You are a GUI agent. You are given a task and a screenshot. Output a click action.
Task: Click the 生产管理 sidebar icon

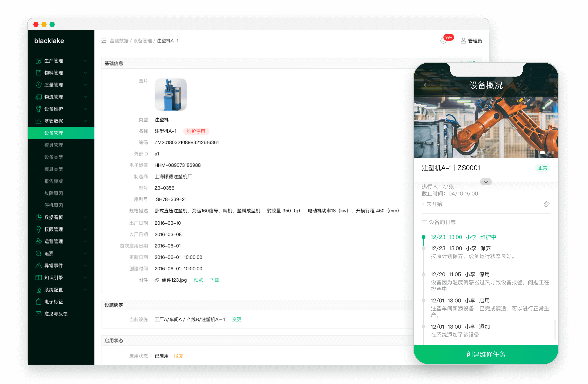click(38, 61)
